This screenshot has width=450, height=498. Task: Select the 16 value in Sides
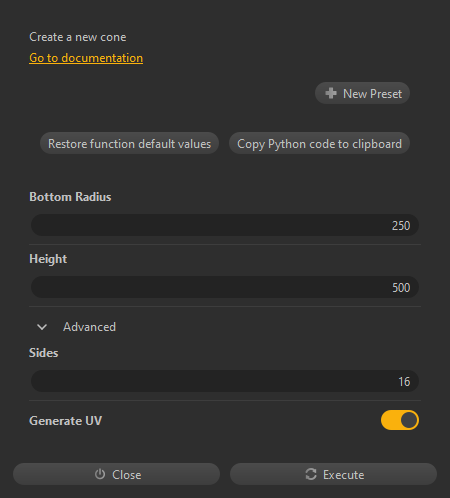[x=404, y=382]
